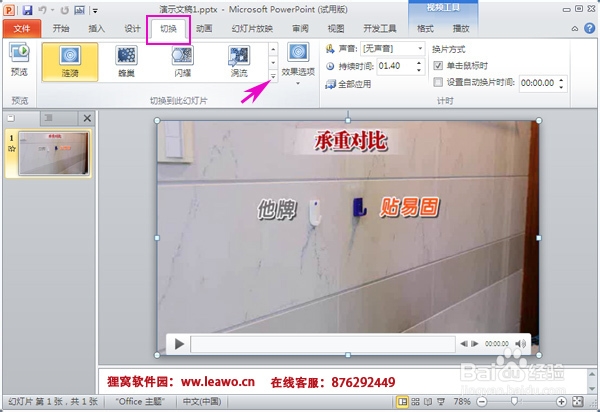Open the 声音 sound dropdown
This screenshot has height=412, width=600.
pyautogui.click(x=393, y=49)
